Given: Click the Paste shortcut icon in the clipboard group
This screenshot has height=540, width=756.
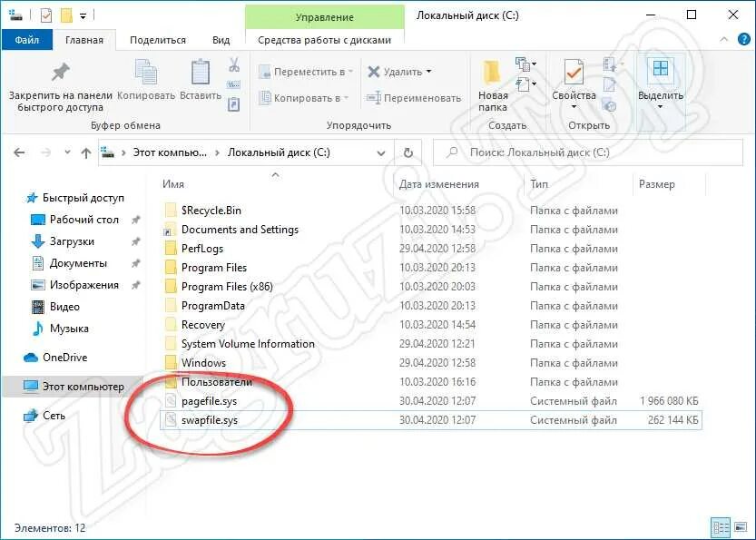Looking at the screenshot, I should click(x=234, y=103).
